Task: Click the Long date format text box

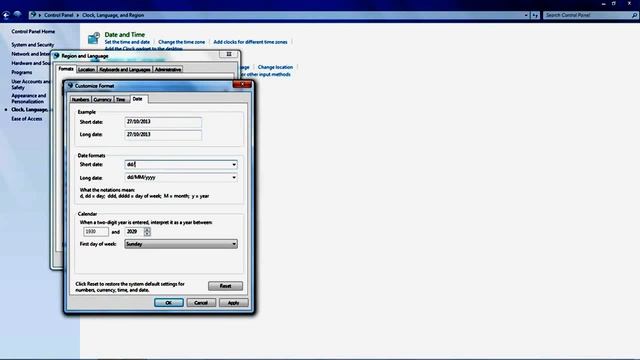Action: click(x=178, y=178)
